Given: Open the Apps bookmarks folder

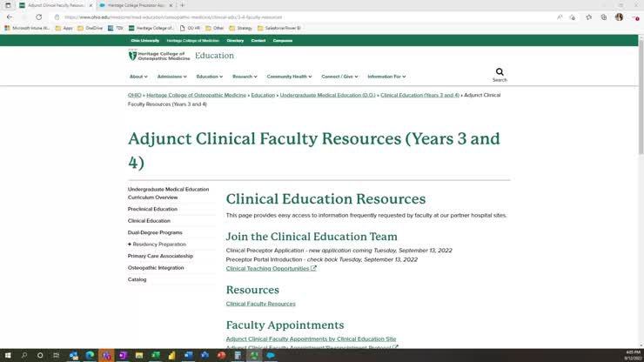Looking at the screenshot, I should click(64, 28).
